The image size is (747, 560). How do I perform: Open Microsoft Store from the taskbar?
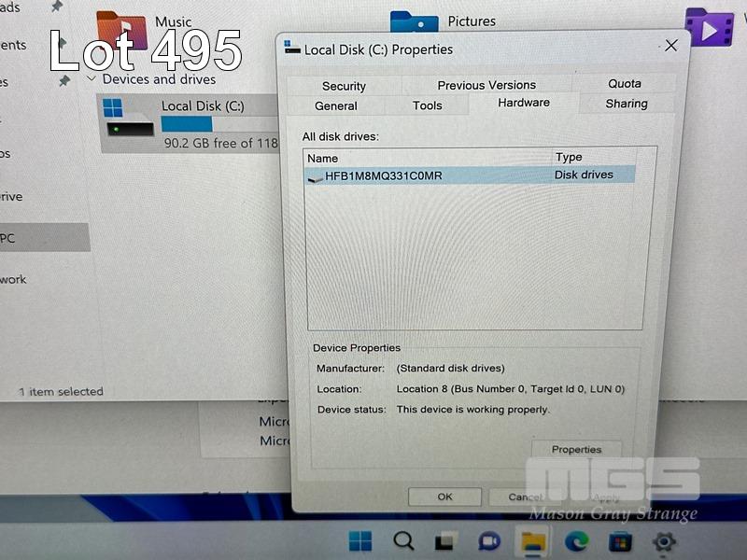(x=620, y=541)
